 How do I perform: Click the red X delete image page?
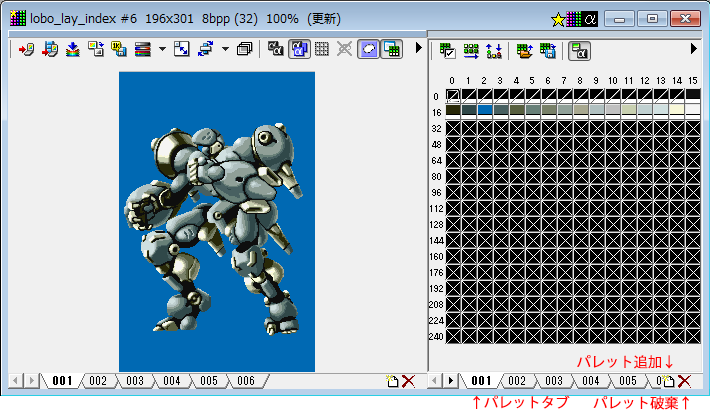pos(408,381)
